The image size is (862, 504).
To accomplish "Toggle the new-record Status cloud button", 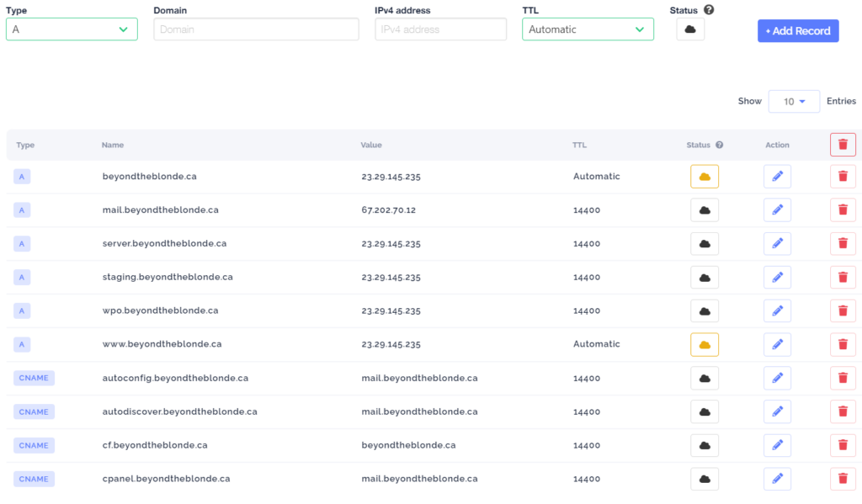I will point(690,29).
